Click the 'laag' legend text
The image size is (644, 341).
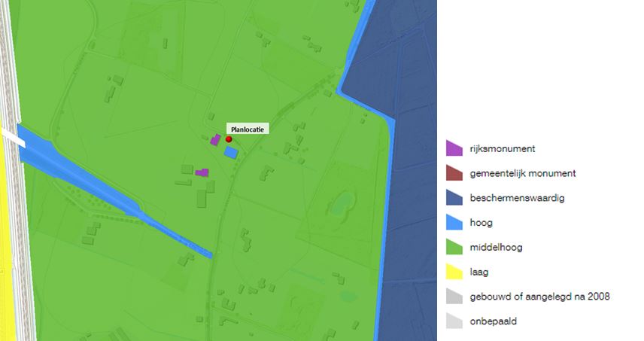coord(479,272)
